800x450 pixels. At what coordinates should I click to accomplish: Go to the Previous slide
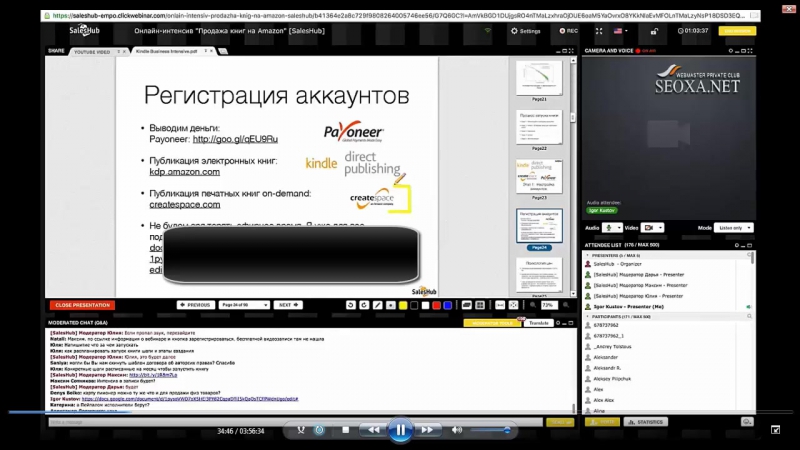coord(196,305)
